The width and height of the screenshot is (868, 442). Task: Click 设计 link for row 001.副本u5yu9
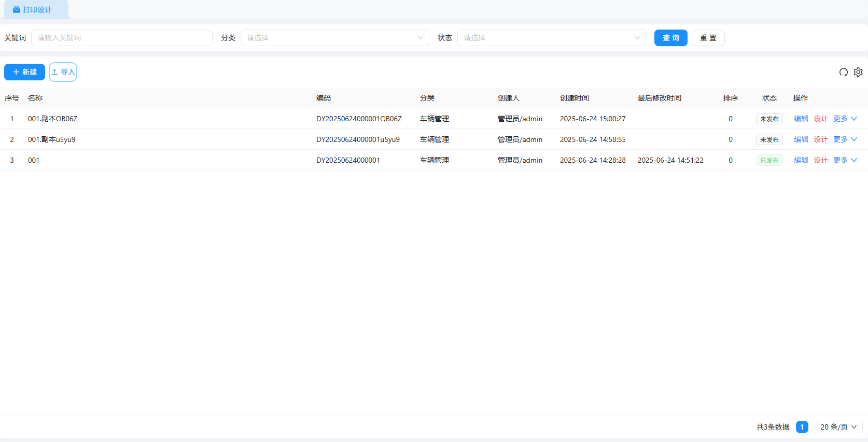click(820, 139)
